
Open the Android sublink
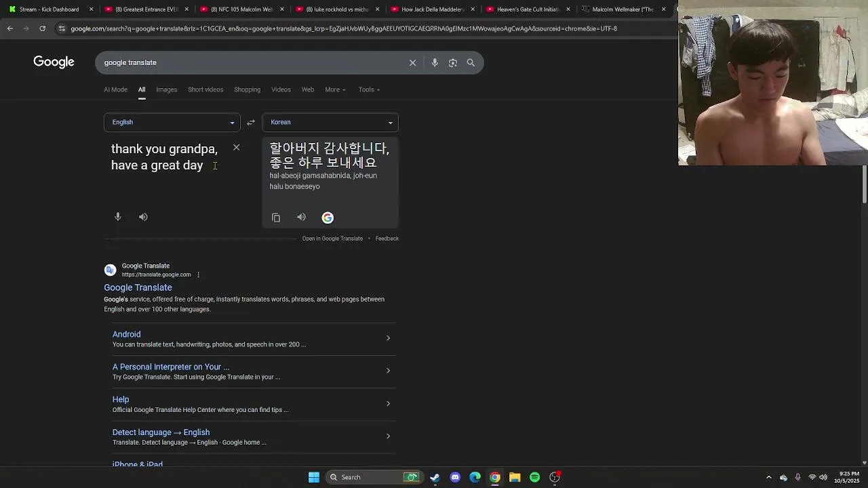pos(127,334)
